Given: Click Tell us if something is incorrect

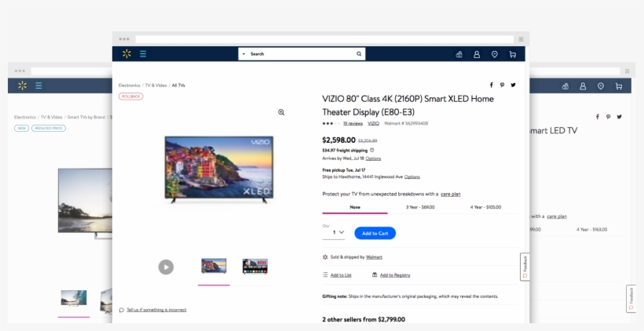Looking at the screenshot, I should [x=156, y=310].
